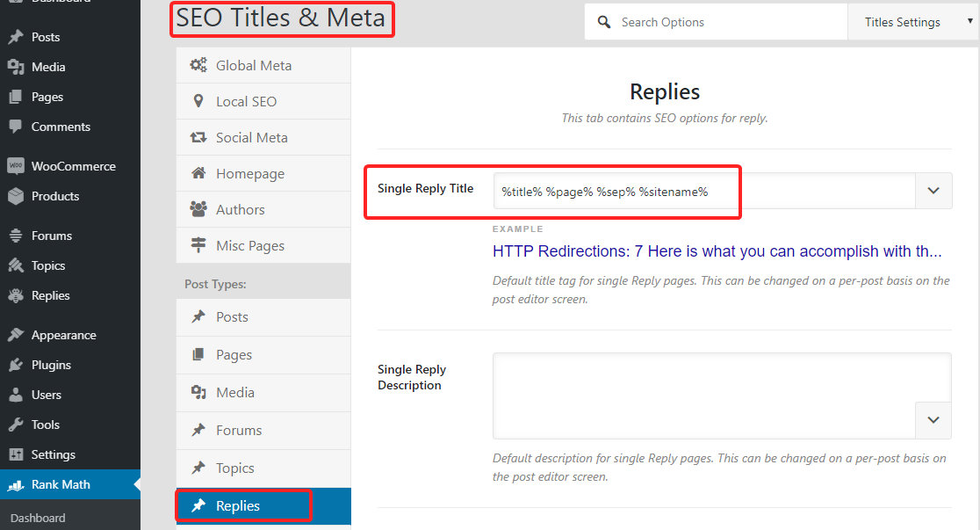Expand Single Reply Title variables dropdown

tap(933, 191)
